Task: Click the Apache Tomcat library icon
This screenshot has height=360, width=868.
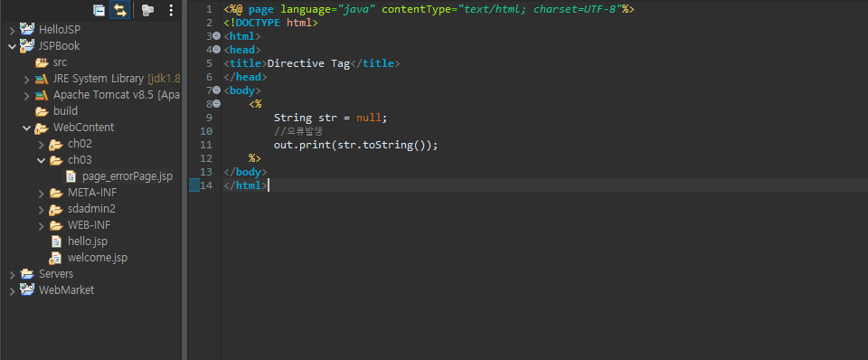Action: (42, 95)
